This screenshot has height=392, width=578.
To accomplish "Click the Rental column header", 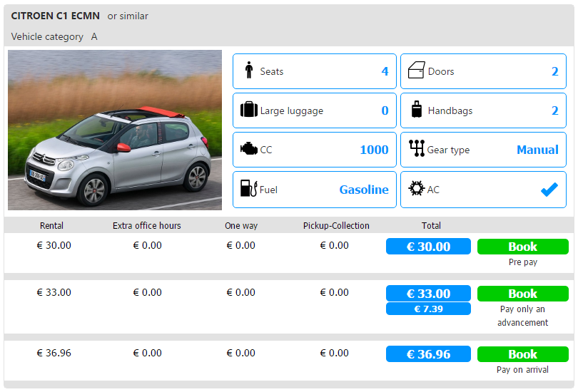I will (51, 226).
